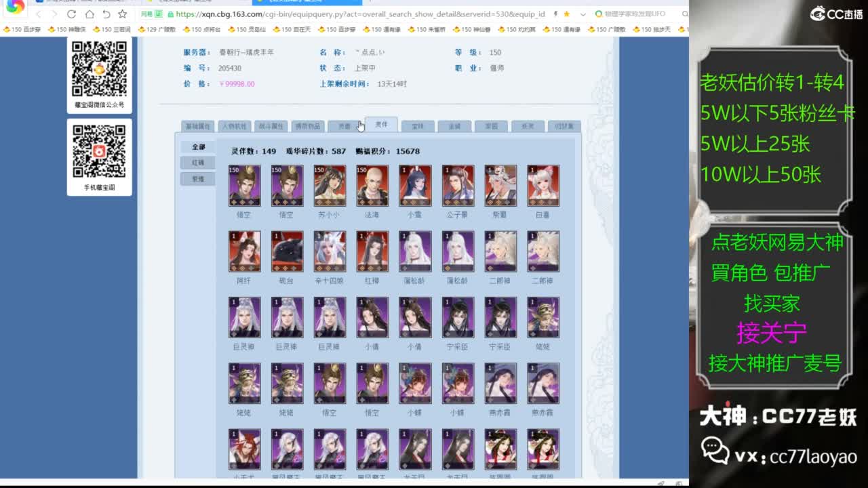Click the black cat 砚台 portrait

[x=287, y=251]
